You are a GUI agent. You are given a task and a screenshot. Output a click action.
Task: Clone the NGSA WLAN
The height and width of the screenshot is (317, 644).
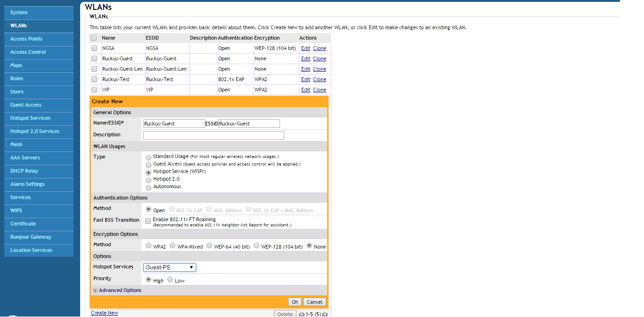pos(320,48)
